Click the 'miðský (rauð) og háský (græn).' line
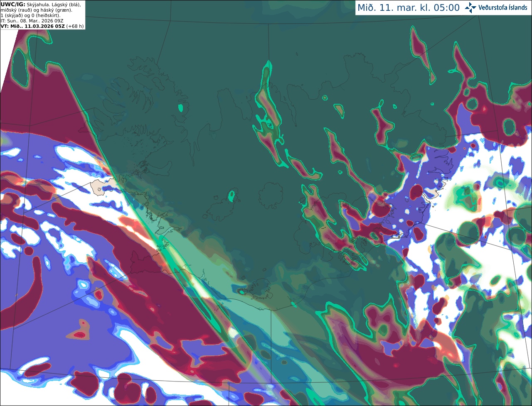The height and width of the screenshot is (406, 532). pos(37,10)
